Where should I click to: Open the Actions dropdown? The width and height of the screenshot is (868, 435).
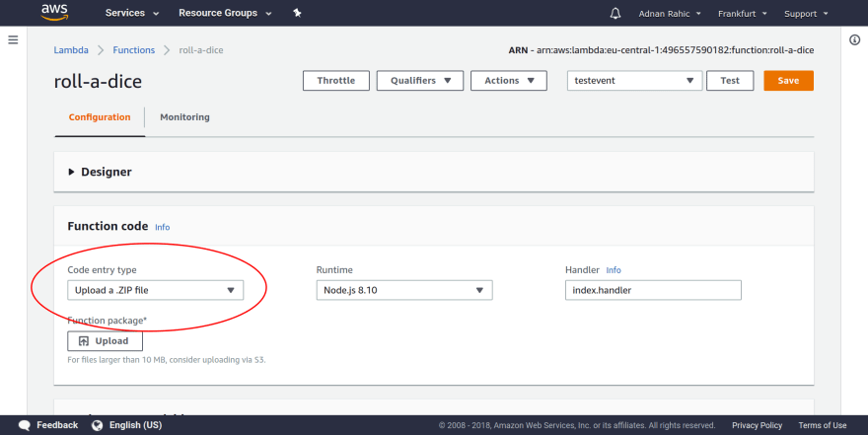click(509, 80)
